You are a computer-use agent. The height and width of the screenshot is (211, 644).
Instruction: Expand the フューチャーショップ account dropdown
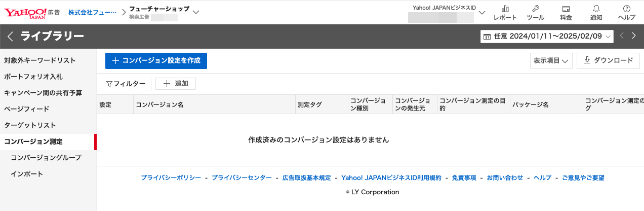(x=196, y=12)
